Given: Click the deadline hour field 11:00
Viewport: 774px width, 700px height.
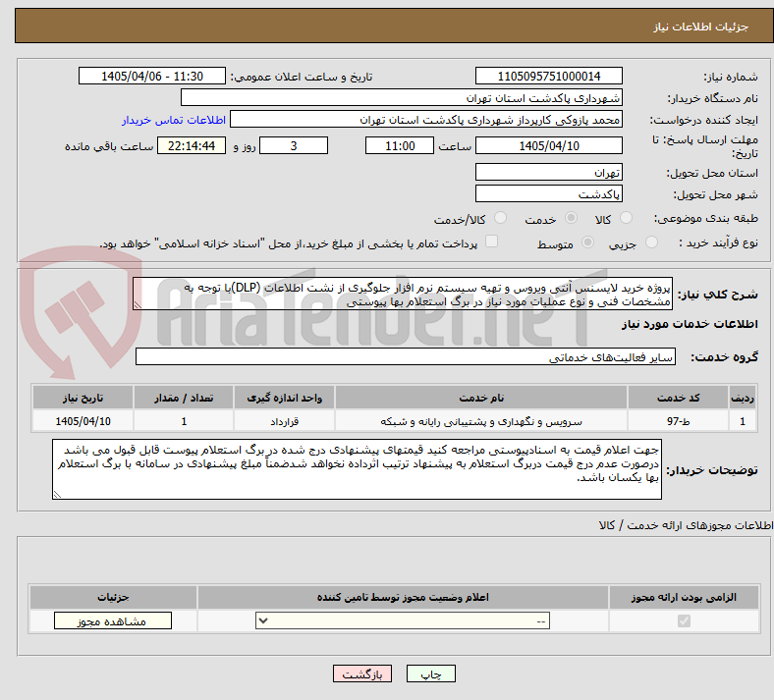Looking at the screenshot, I should coord(400,146).
